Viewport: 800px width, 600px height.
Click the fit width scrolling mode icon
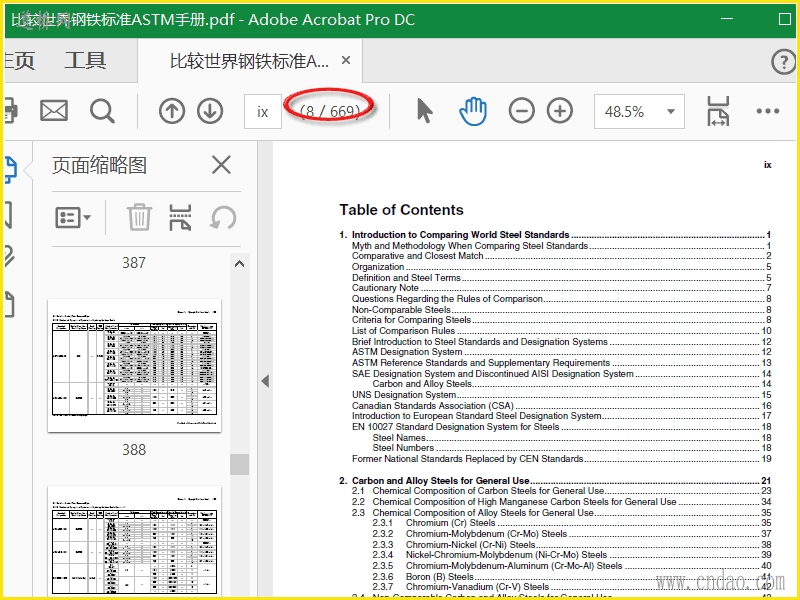pos(718,111)
